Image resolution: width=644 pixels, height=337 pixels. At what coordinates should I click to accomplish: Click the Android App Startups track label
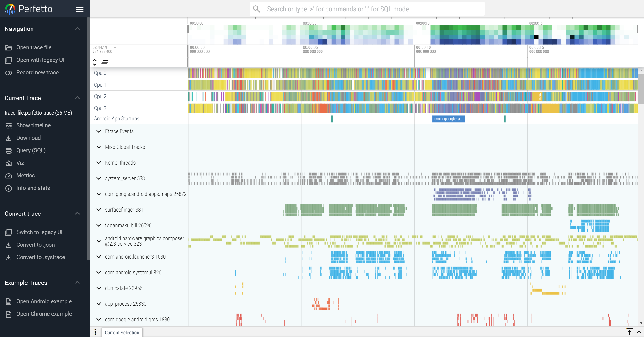pos(117,119)
